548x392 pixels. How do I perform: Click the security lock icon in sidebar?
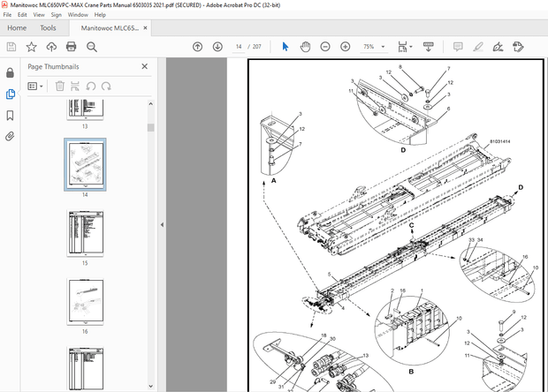coord(10,72)
